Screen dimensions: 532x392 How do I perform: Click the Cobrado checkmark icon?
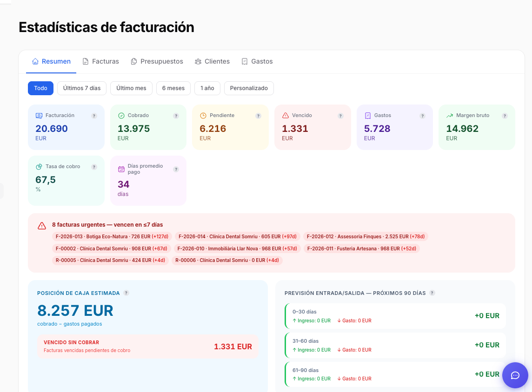click(x=121, y=116)
